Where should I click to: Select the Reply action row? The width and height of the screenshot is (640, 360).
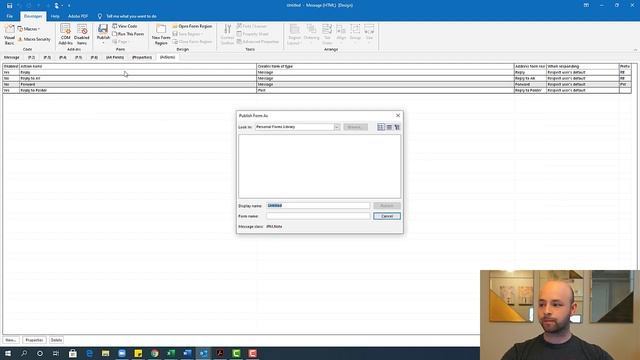point(317,72)
